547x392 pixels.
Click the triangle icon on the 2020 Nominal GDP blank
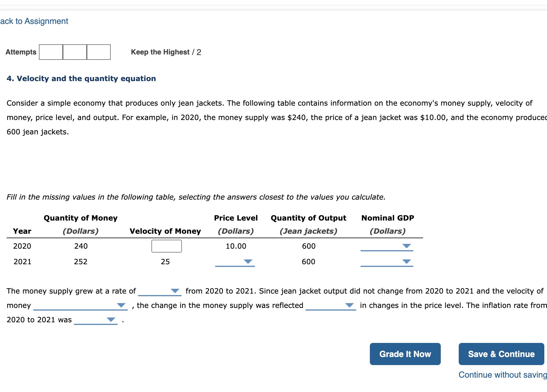tap(406, 245)
